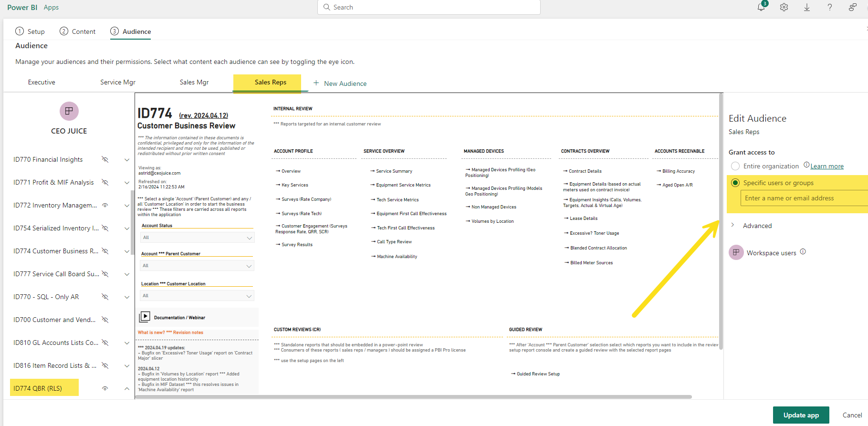Switch to the Executive audience tab

tap(42, 82)
